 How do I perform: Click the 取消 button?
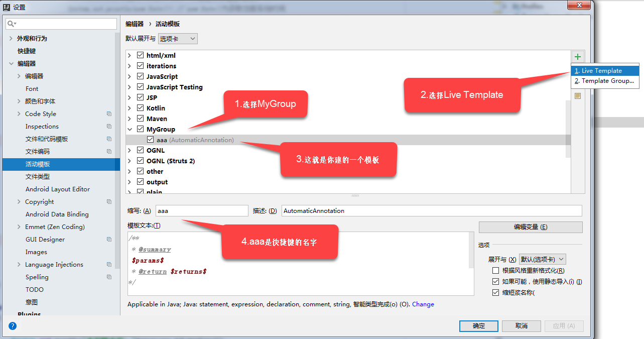(x=522, y=326)
